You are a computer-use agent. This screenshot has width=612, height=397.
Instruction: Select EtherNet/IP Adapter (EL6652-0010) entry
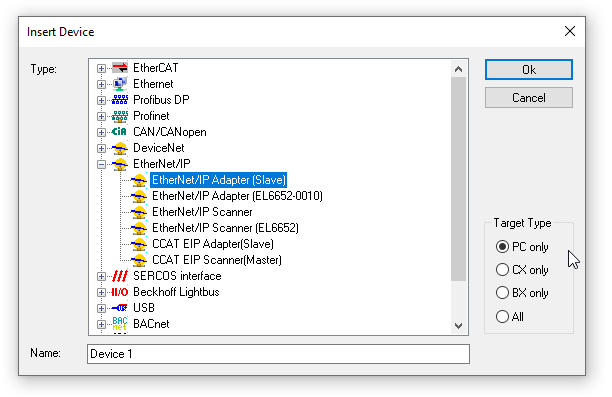237,196
